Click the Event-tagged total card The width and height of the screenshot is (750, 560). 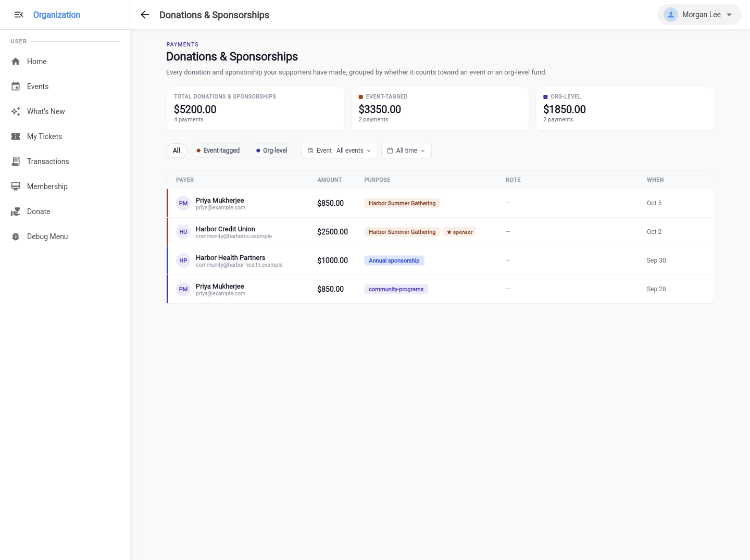pos(440,108)
